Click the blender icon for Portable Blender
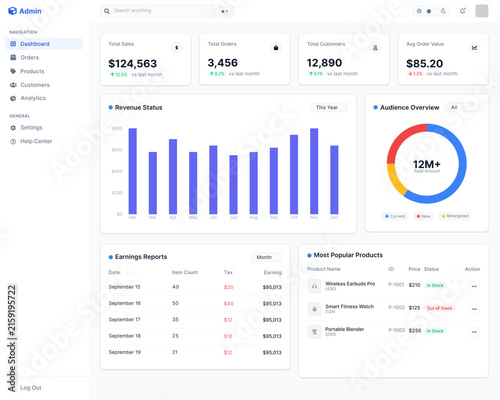The width and height of the screenshot is (500, 400). click(x=314, y=332)
